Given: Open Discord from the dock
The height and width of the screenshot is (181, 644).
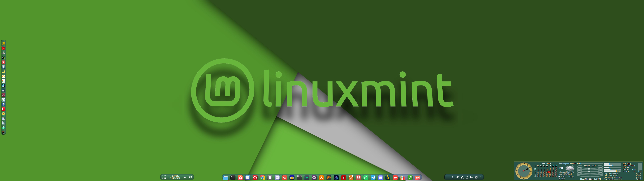Looking at the screenshot, I should 381,177.
